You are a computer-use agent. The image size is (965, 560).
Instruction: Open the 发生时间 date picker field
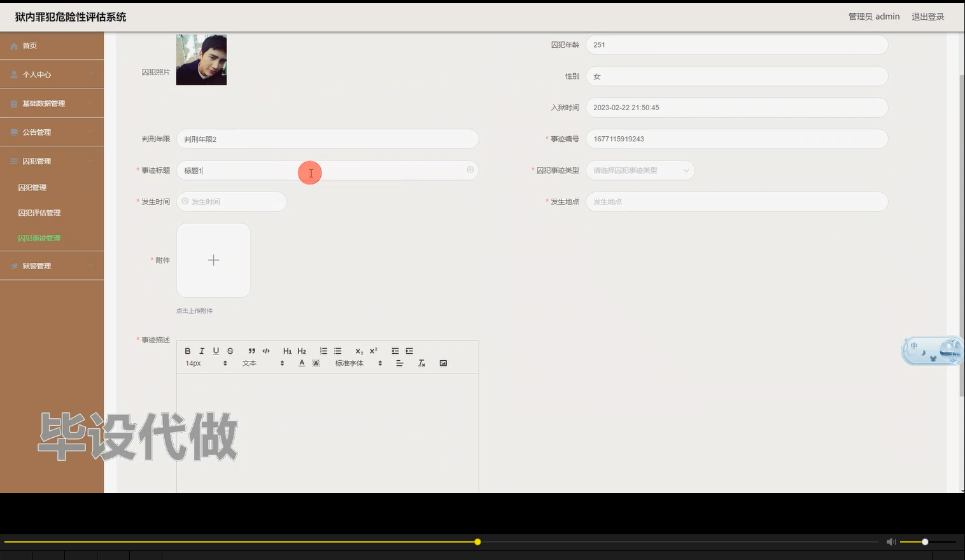231,201
